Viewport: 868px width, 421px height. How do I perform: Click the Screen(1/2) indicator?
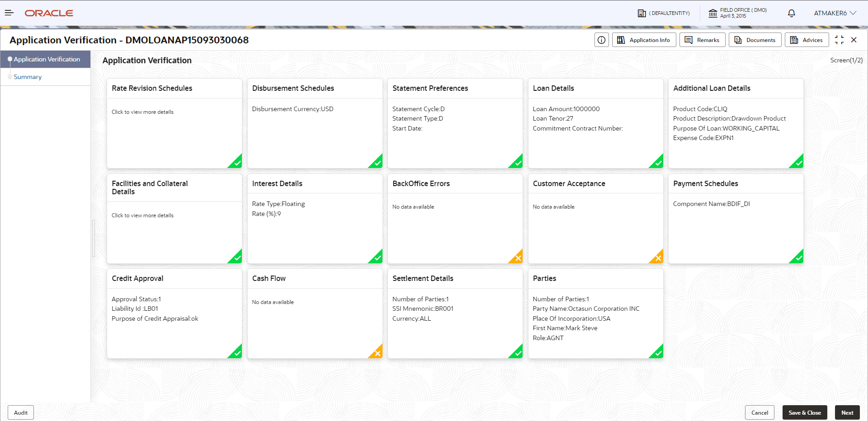point(846,60)
